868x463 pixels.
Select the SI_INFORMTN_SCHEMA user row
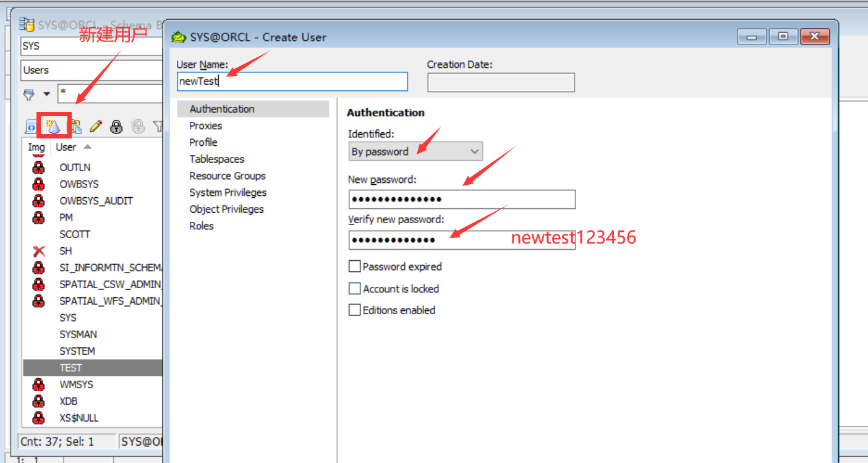(93, 268)
